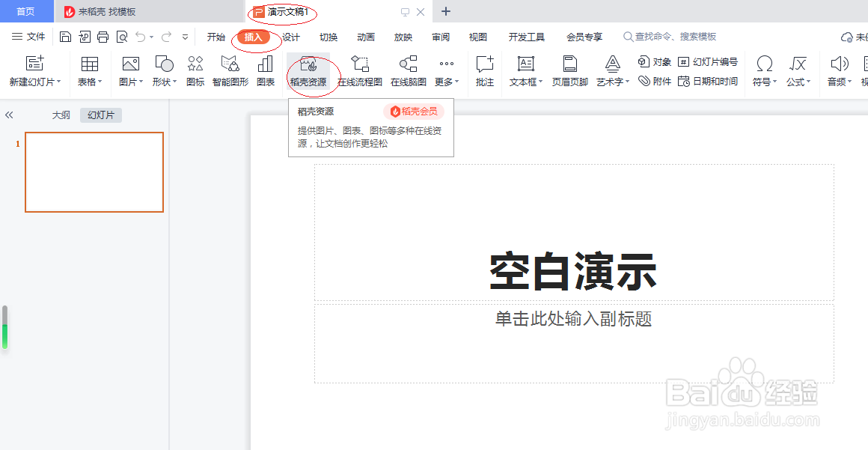Expand the Undo history dropdown arrow

tap(152, 37)
